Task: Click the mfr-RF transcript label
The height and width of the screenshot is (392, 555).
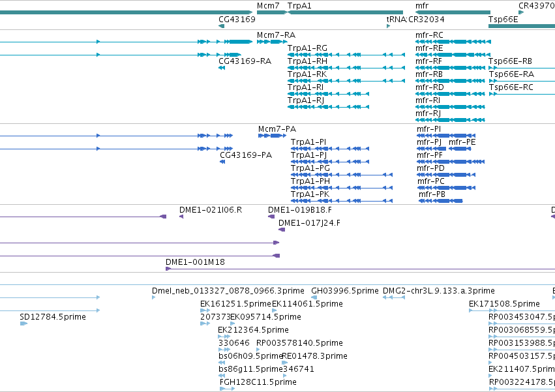Action: 429,61
